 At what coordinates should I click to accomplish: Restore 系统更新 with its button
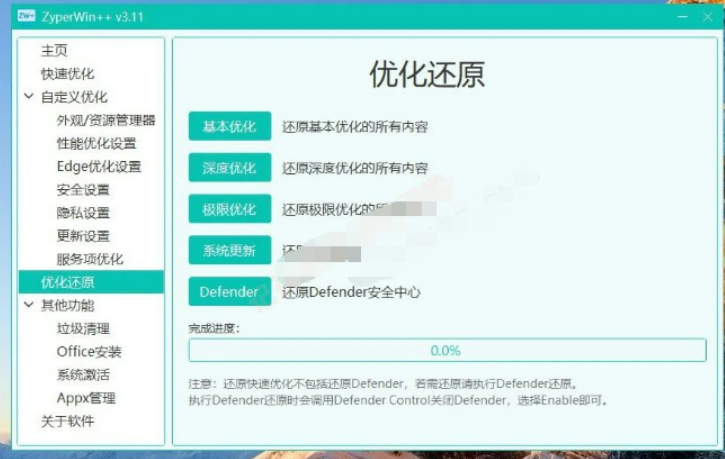(x=229, y=250)
